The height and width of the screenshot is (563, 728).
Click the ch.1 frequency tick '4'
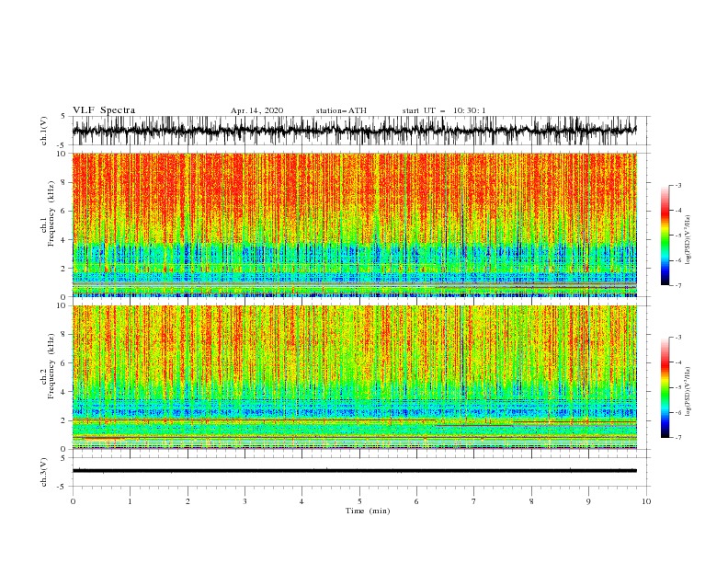pos(63,240)
